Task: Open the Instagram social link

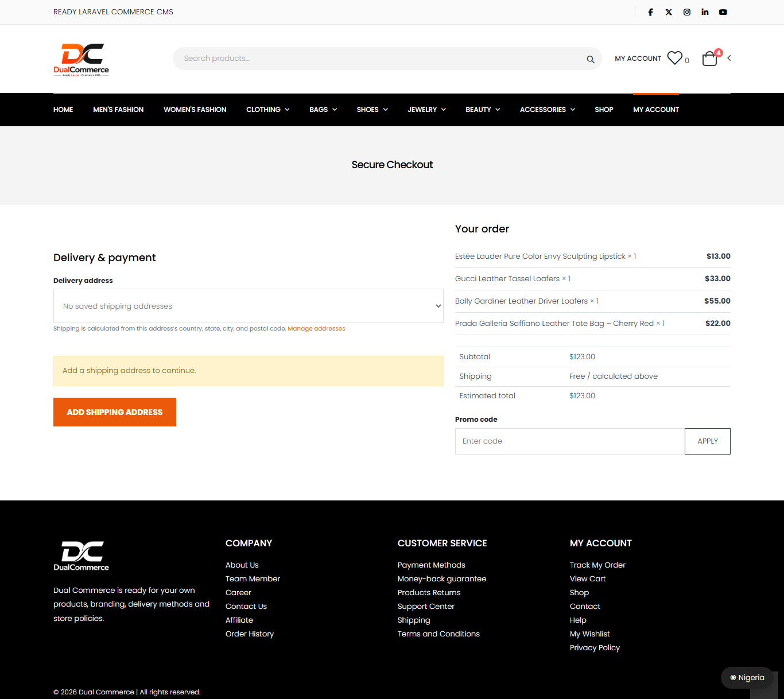Action: click(x=687, y=12)
